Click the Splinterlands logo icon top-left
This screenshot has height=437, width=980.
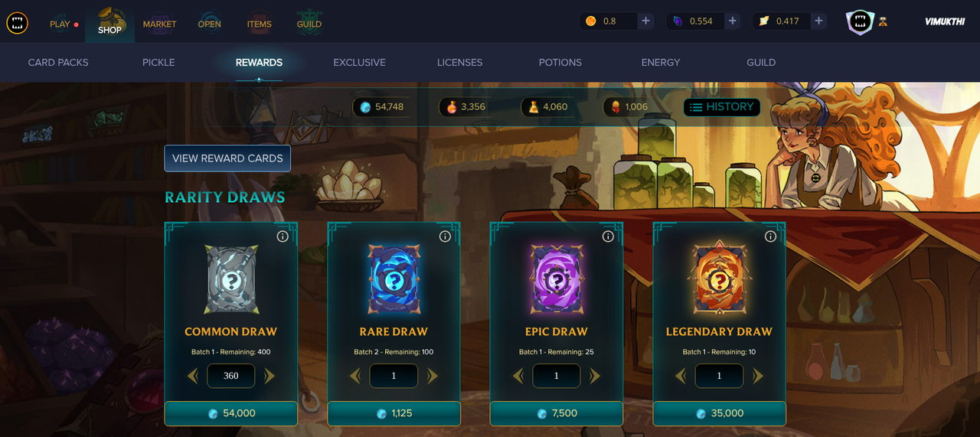pyautogui.click(x=17, y=23)
